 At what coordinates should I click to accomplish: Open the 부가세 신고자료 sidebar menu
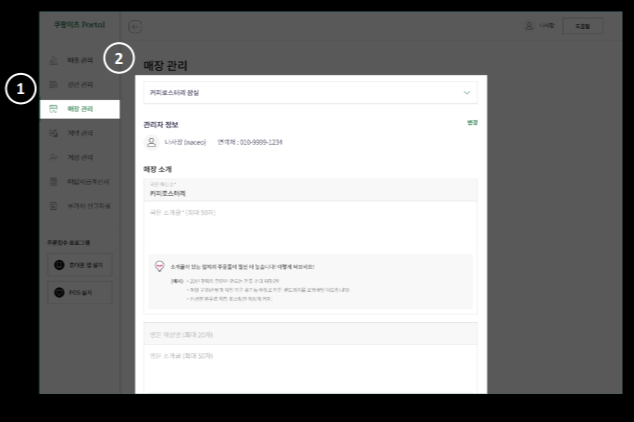click(x=80, y=206)
